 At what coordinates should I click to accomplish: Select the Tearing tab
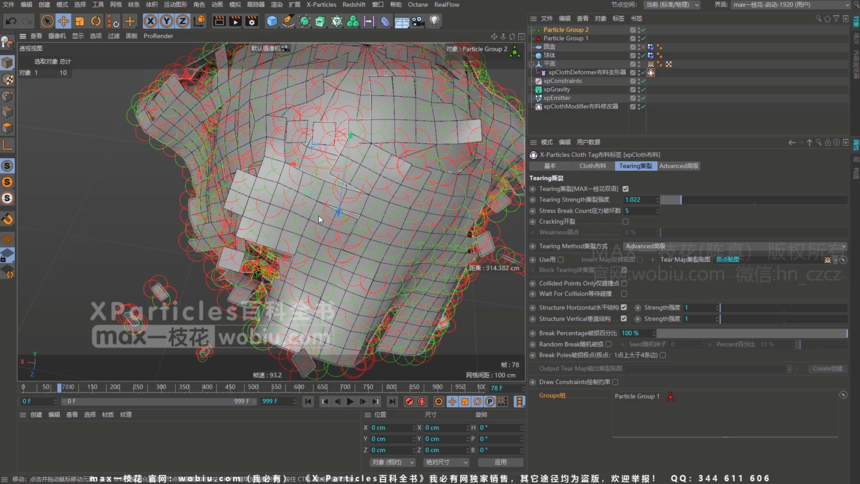(x=636, y=166)
